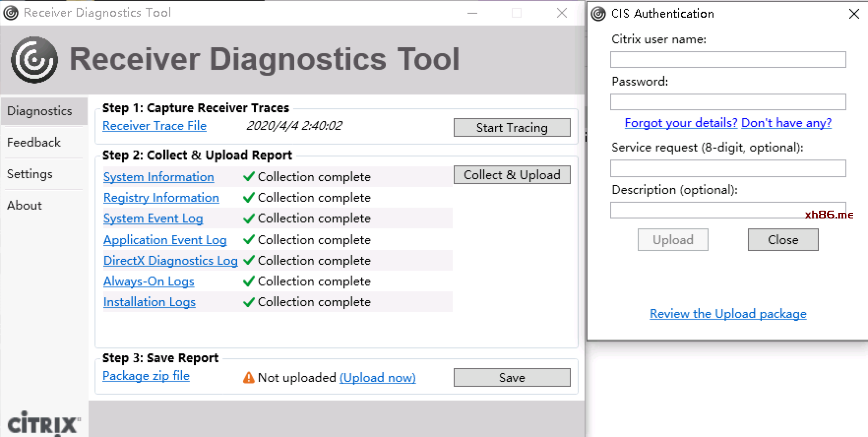This screenshot has width=868, height=437.
Task: Click the Start Tracing button
Action: click(512, 127)
